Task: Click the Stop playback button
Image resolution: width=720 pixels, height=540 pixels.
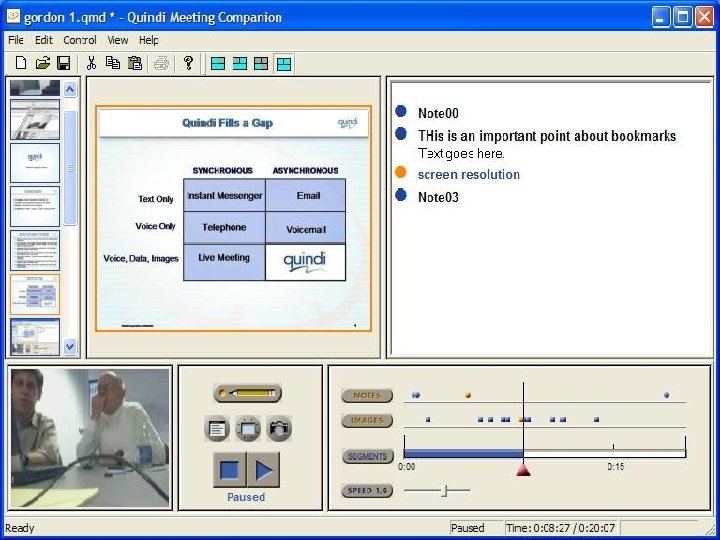Action: pos(230,470)
